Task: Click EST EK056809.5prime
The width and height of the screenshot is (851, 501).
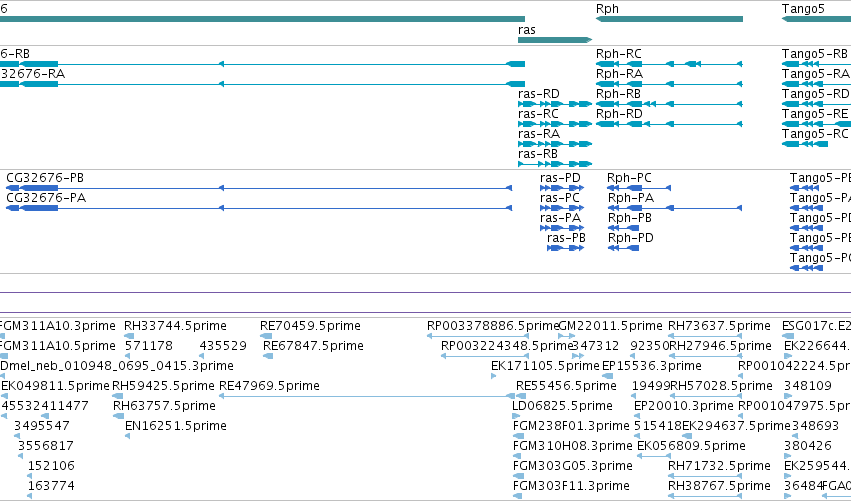Action: pyautogui.click(x=654, y=456)
